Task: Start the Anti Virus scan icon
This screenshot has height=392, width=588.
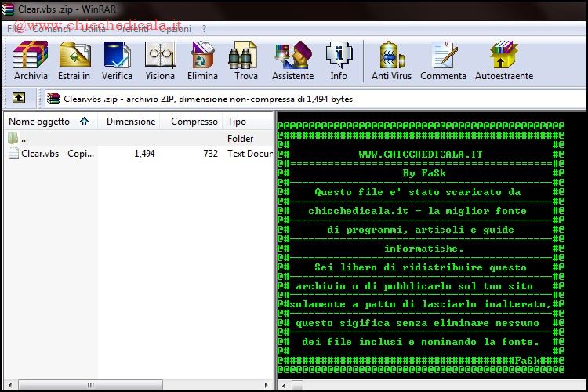Action: [391, 60]
